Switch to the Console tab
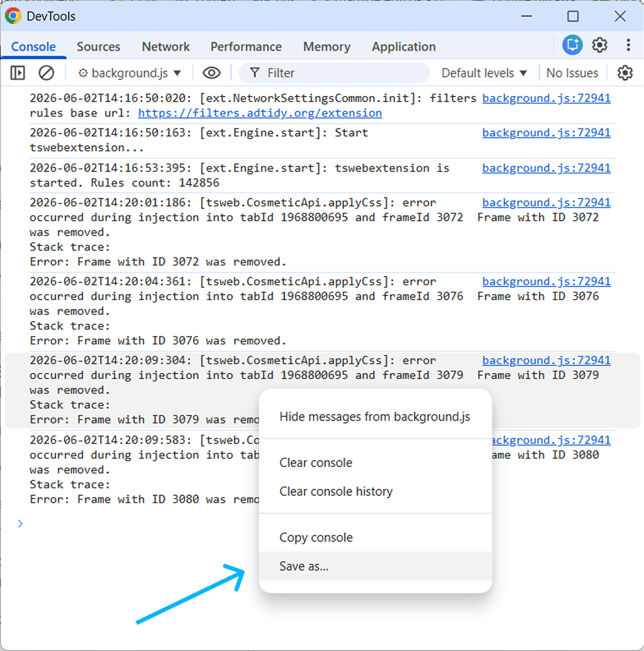644x651 pixels. coord(33,47)
